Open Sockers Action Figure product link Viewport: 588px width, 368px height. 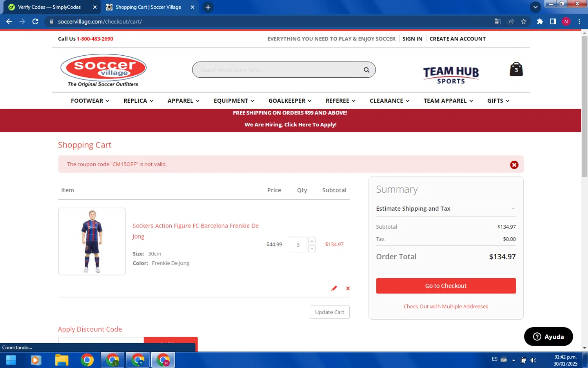point(196,231)
